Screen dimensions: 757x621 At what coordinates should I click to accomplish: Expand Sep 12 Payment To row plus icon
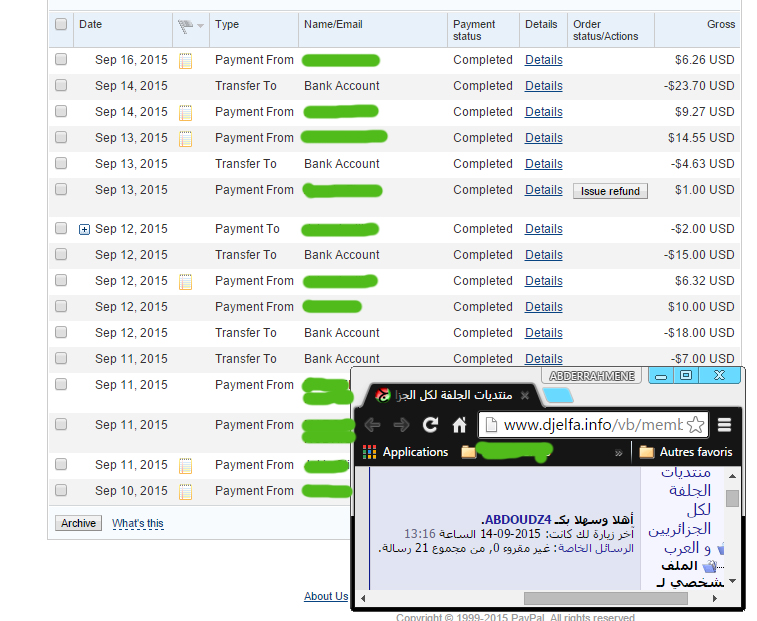(84, 229)
